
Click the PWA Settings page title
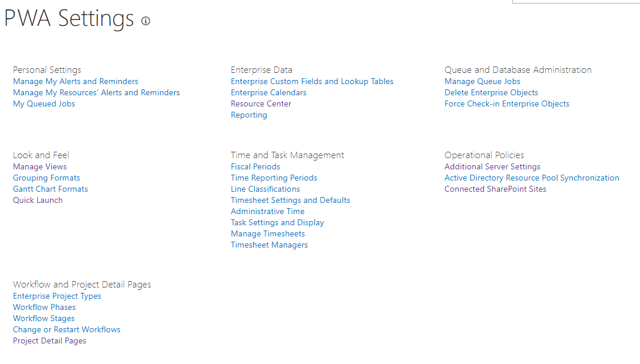[x=69, y=19]
